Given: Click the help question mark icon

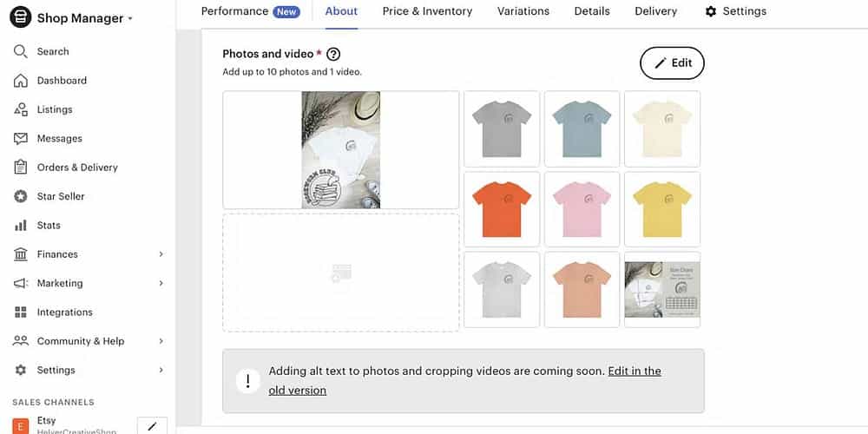Looking at the screenshot, I should pos(333,54).
